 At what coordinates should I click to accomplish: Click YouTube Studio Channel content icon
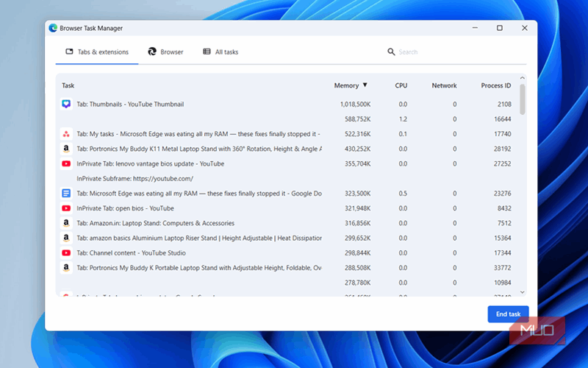tap(66, 252)
